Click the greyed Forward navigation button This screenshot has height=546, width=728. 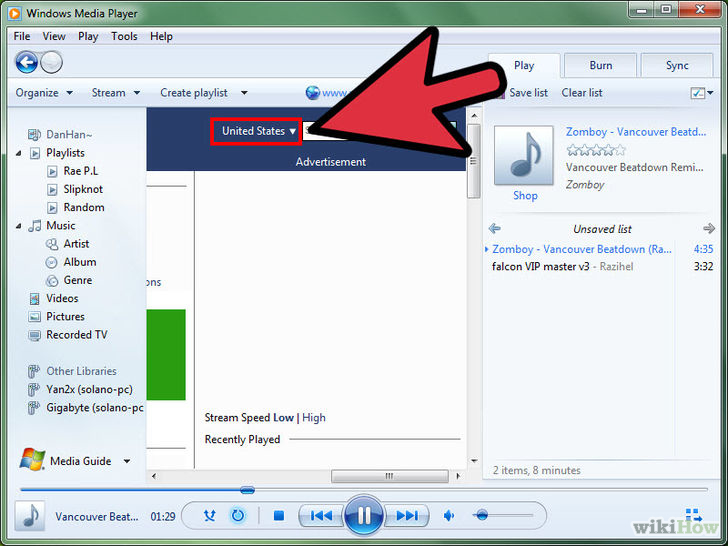[x=51, y=62]
